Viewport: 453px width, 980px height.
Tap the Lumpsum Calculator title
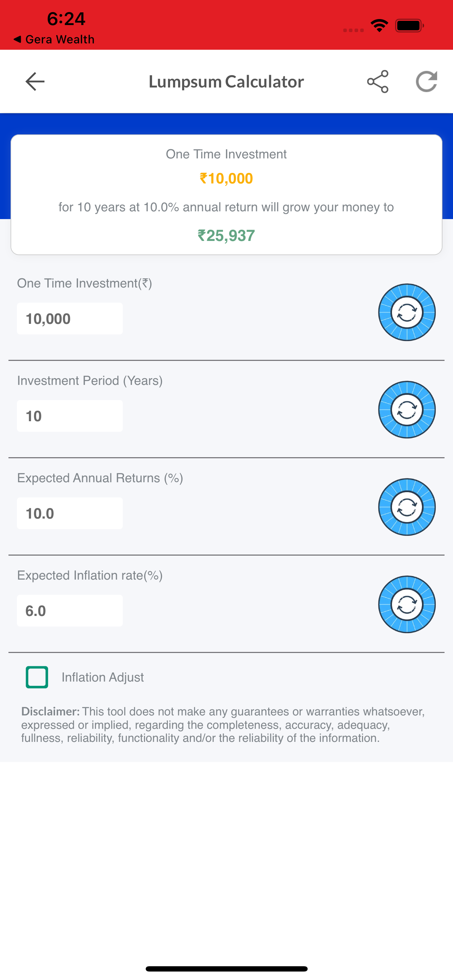pyautogui.click(x=226, y=81)
